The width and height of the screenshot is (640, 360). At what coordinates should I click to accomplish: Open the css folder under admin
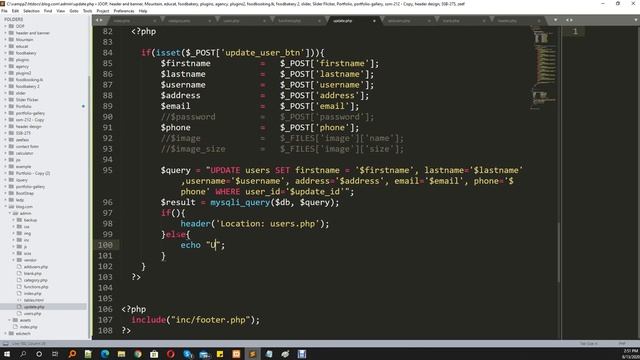(x=26, y=227)
